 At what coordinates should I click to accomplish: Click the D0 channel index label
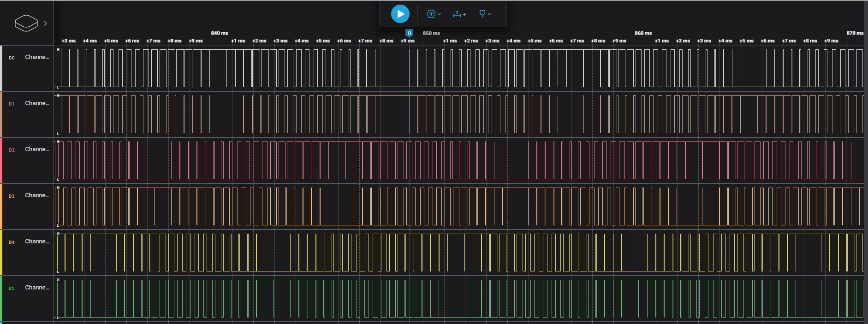coord(12,58)
